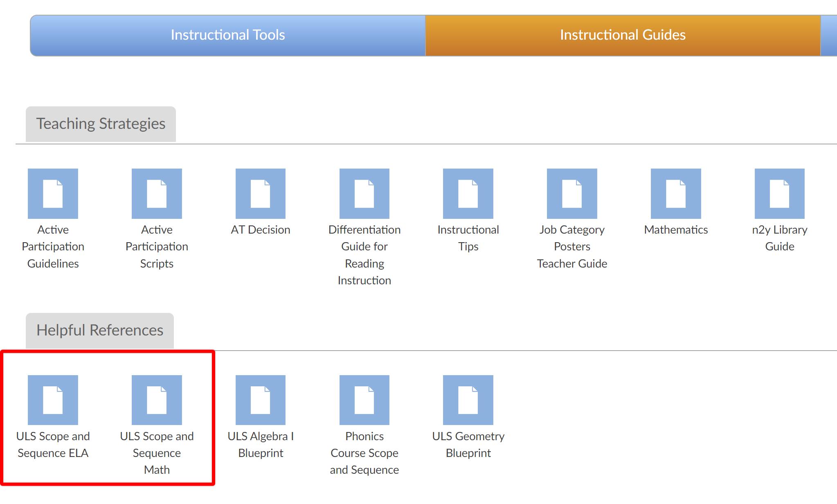Click the ULS Scope and Sequence Math label
The height and width of the screenshot is (504, 837).
click(x=157, y=453)
